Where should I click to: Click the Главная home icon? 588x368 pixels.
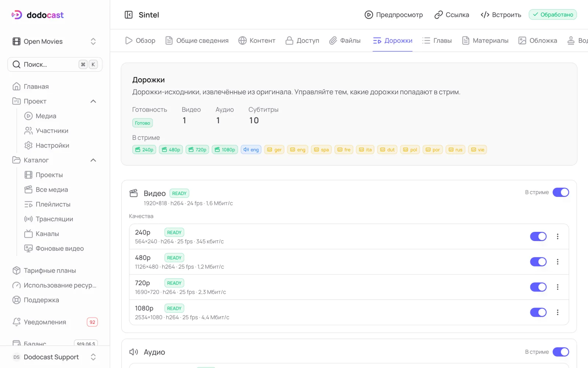click(17, 86)
